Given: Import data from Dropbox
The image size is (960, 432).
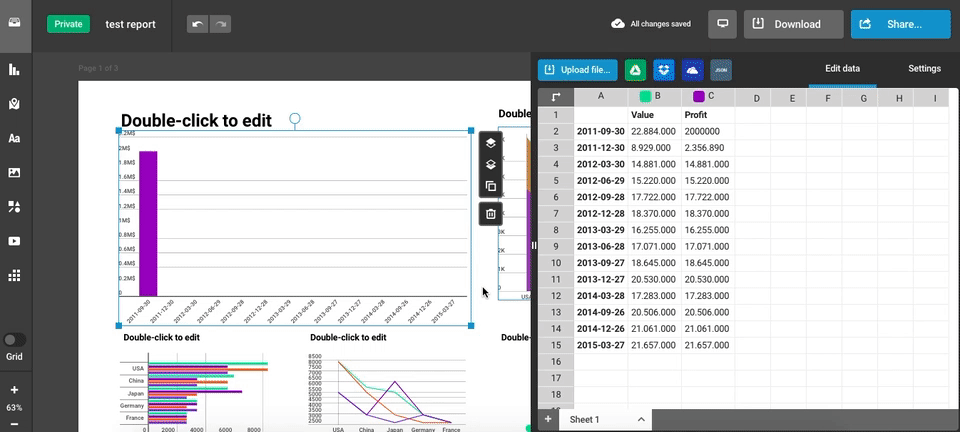Looking at the screenshot, I should [x=663, y=70].
